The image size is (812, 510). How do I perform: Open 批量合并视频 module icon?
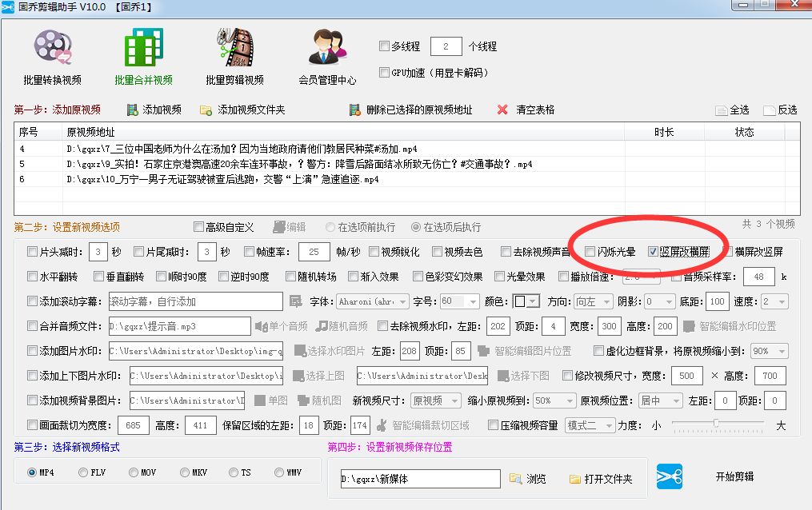click(143, 47)
